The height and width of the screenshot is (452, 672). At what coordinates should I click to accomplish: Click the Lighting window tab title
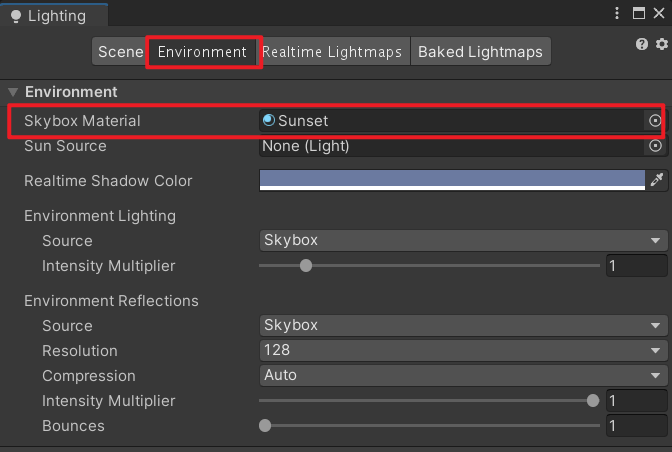pos(57,16)
